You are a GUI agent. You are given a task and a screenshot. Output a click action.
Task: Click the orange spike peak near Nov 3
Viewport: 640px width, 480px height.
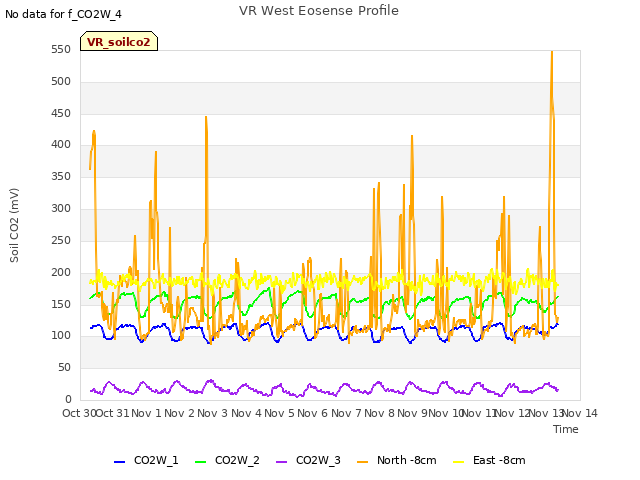coord(206,117)
